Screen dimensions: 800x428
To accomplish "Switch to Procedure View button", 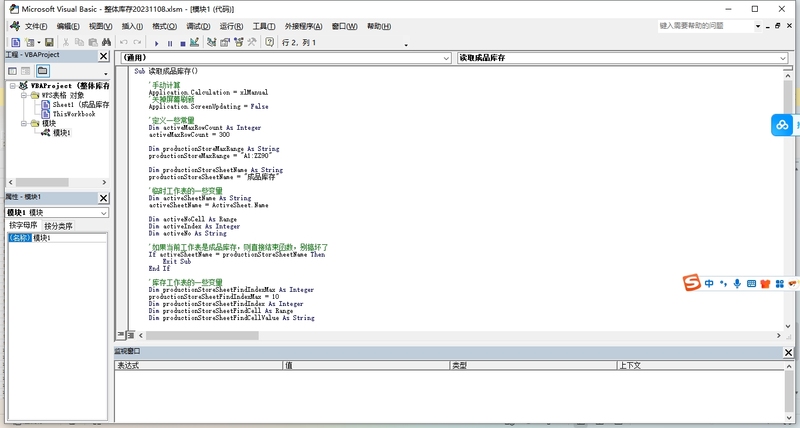I will (121, 335).
